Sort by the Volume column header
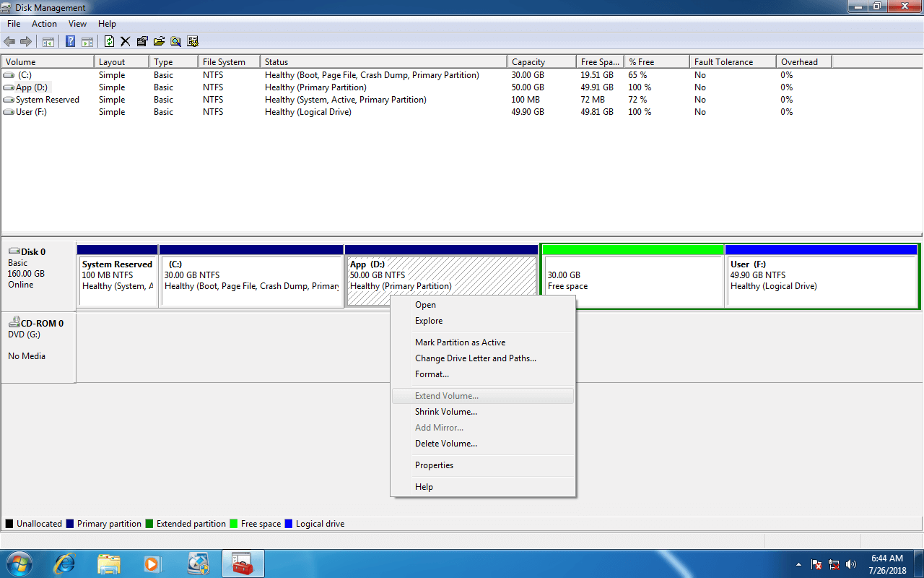This screenshot has width=924, height=578. 48,62
